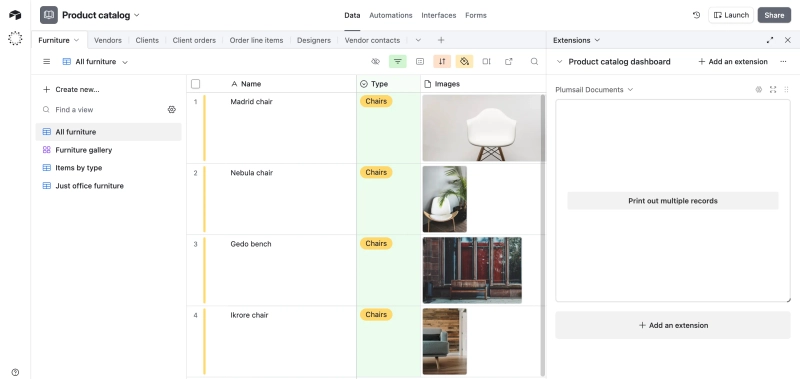Viewport: 800px width, 379px height.
Task: Click Plumsail extension drag handle
Action: click(786, 90)
